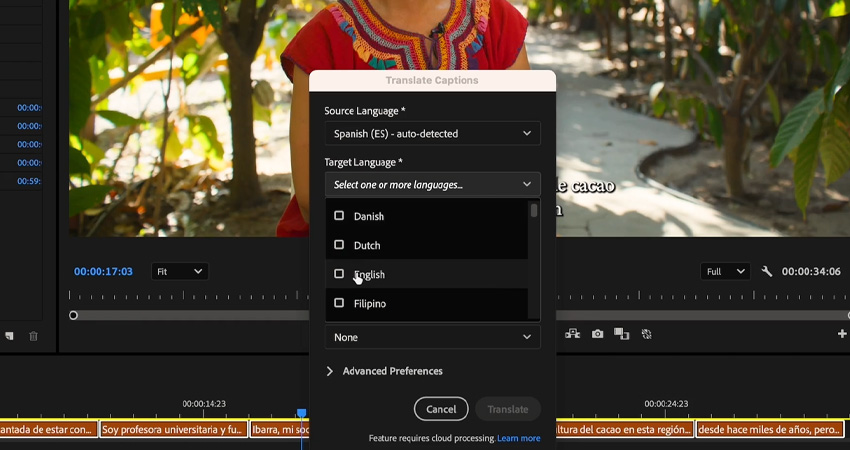Select caption clip 'Soy profesora universitaria y fu...'
Viewport: 850px width, 450px height.
tap(173, 430)
